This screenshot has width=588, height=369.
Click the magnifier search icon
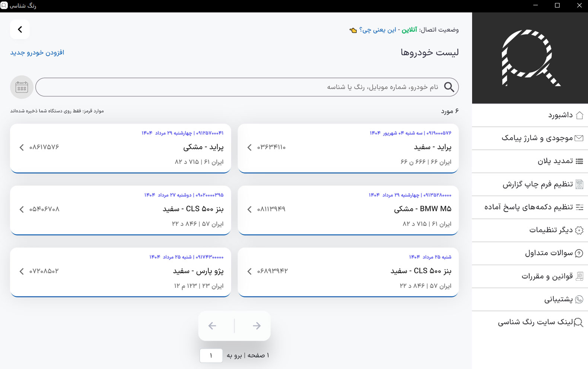(x=449, y=87)
